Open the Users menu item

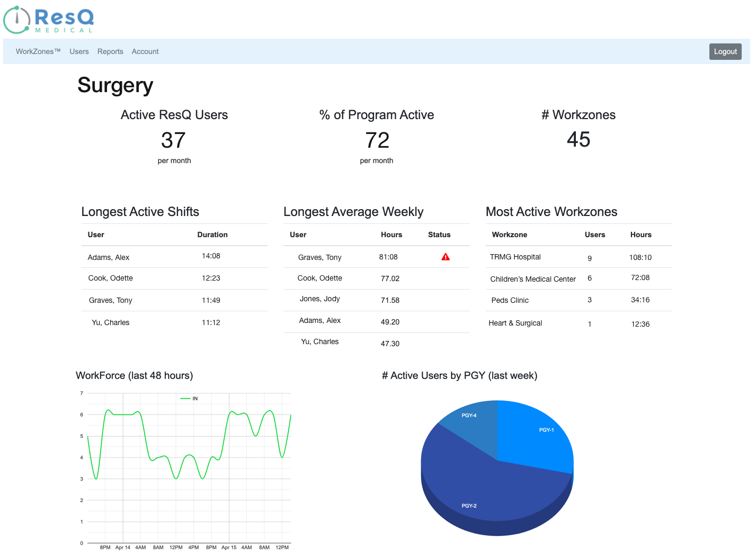(x=79, y=51)
